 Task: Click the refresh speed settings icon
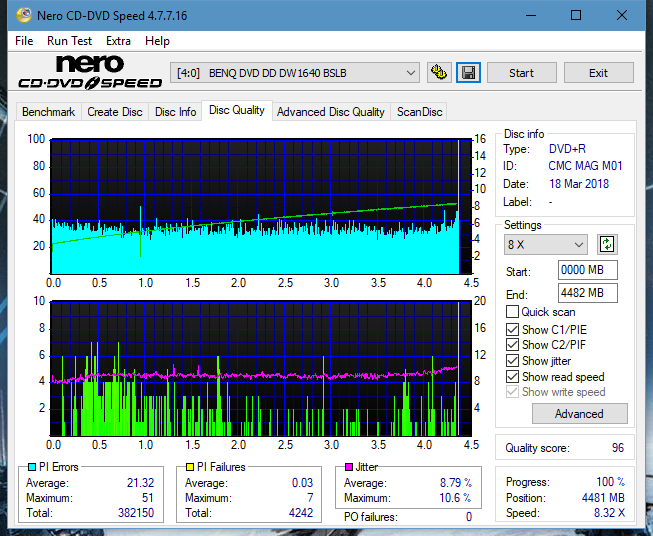(607, 244)
